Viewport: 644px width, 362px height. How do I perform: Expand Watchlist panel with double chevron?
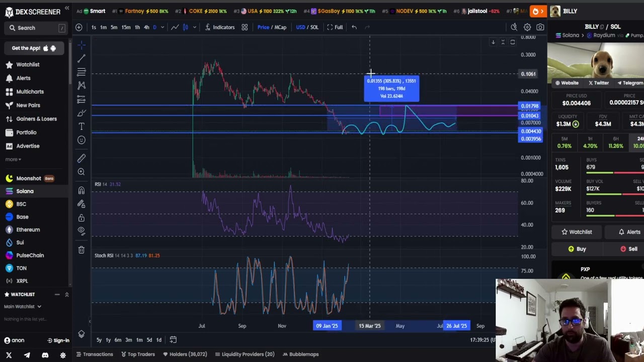pyautogui.click(x=66, y=294)
